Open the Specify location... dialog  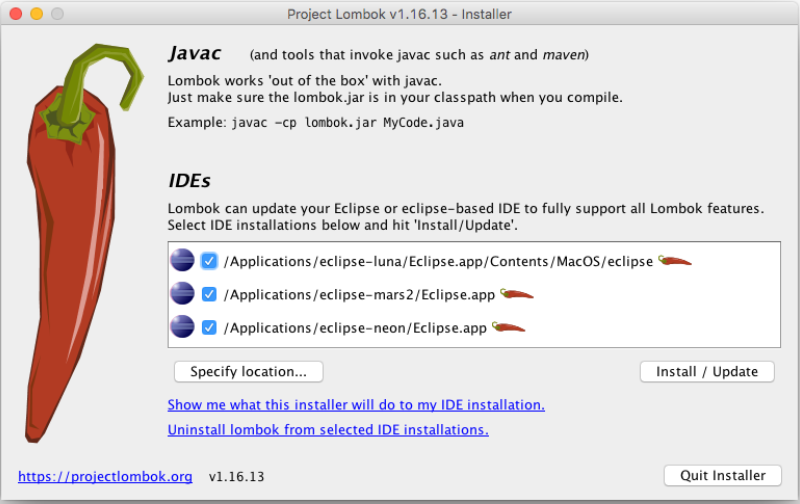click(x=248, y=371)
